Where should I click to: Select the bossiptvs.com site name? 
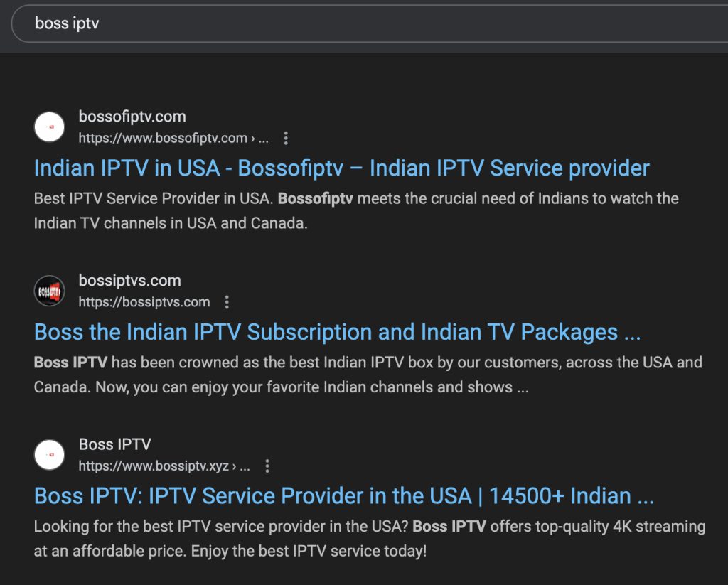(129, 280)
